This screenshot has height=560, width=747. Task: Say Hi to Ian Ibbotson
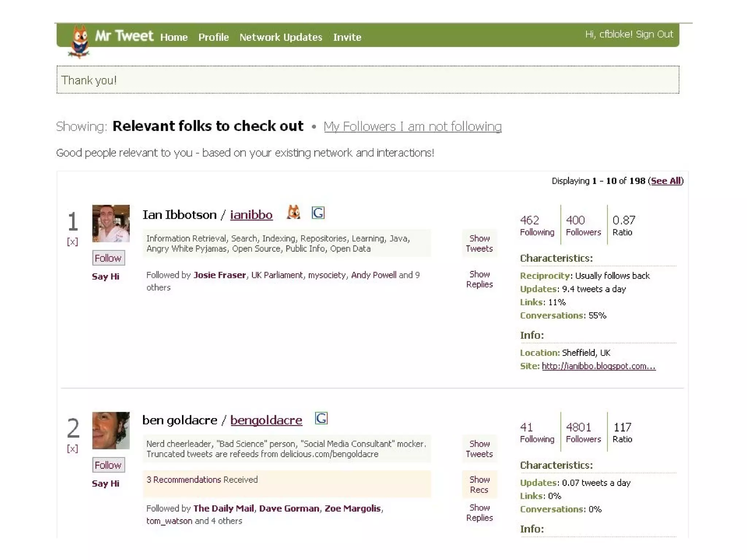105,276
